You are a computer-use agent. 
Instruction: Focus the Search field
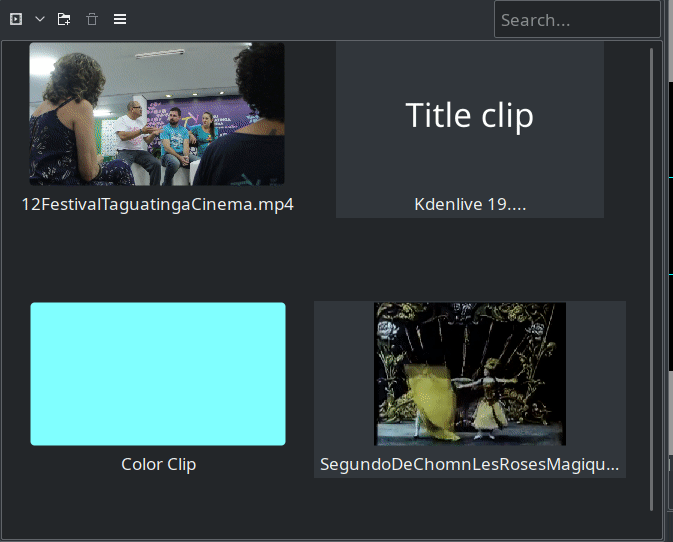coord(577,19)
